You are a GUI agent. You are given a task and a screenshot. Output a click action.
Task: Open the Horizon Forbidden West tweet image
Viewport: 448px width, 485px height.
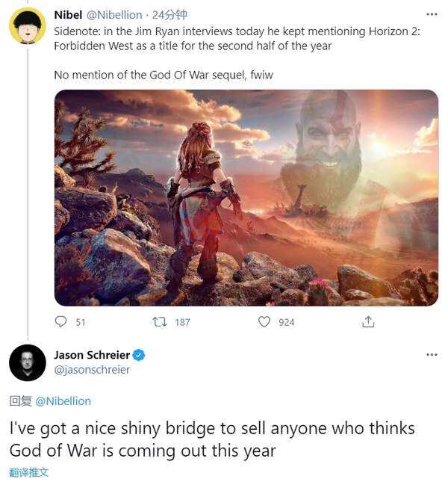pyautogui.click(x=246, y=197)
